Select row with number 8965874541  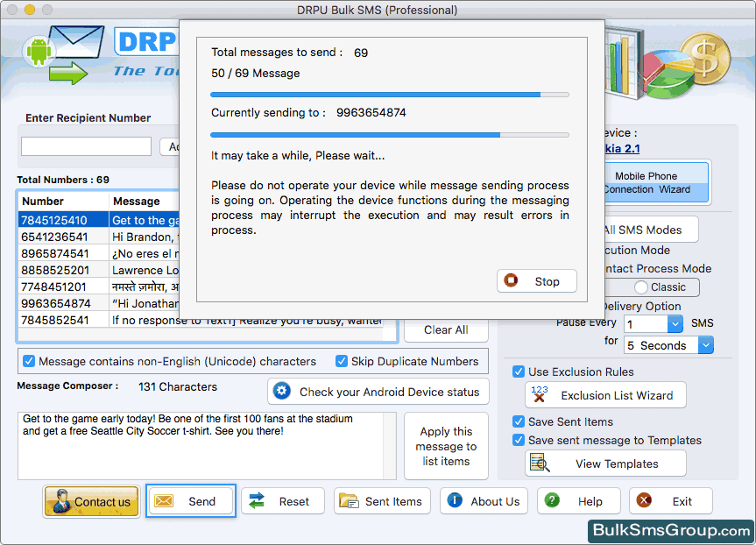pos(98,253)
